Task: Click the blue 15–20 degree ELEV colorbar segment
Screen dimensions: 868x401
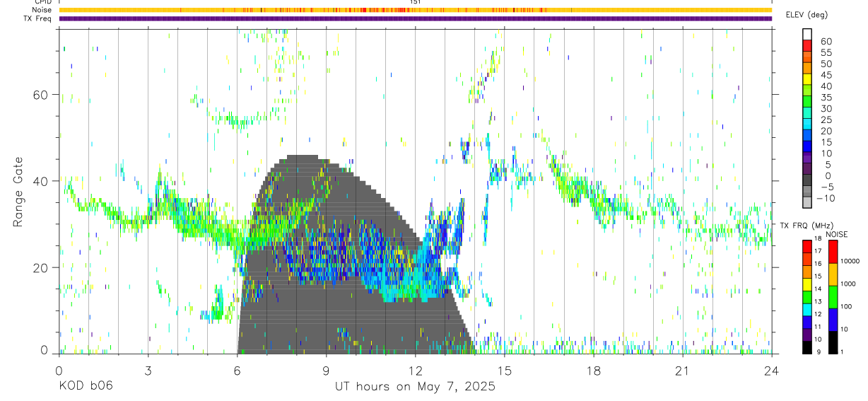Action: click(x=807, y=136)
